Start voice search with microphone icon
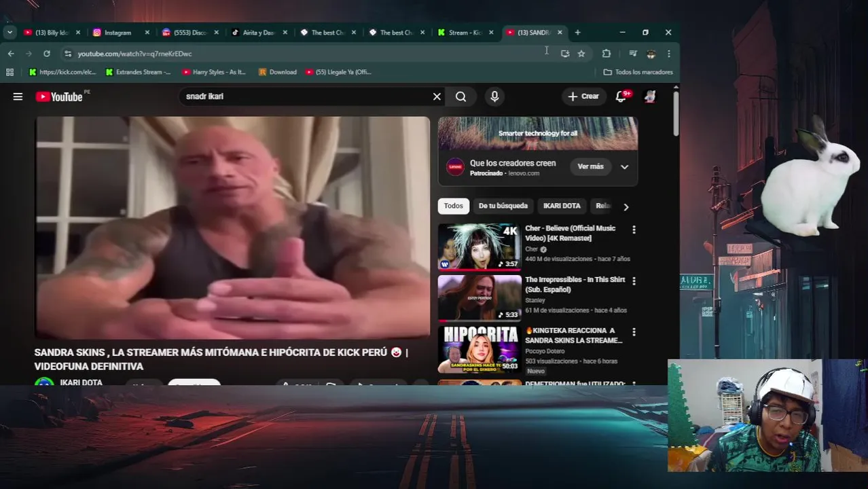 [494, 96]
